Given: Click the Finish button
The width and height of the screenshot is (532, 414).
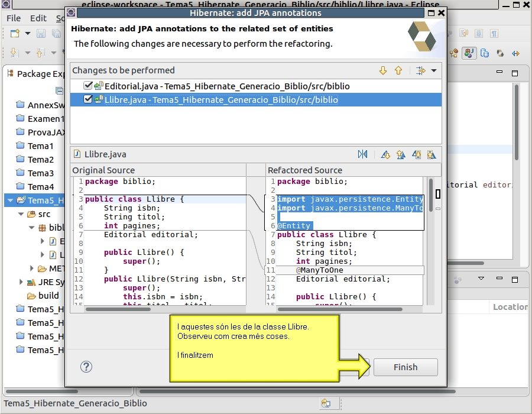Looking at the screenshot, I should coord(406,367).
